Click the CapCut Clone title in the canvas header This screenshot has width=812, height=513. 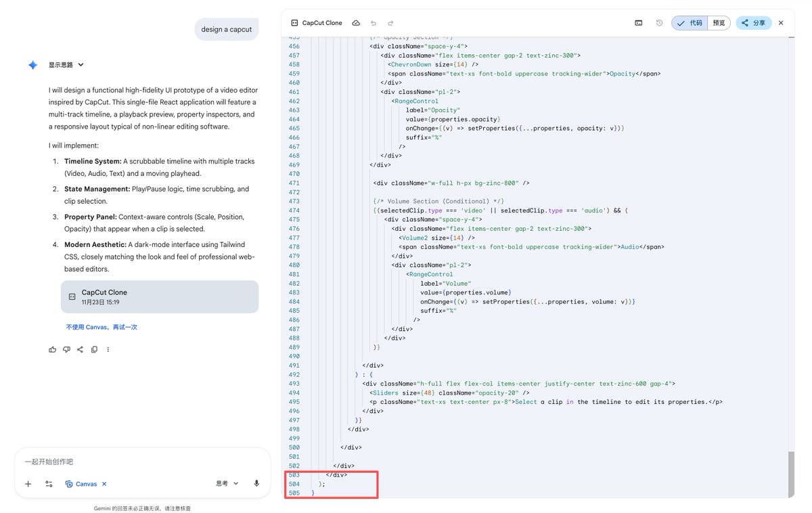[322, 23]
